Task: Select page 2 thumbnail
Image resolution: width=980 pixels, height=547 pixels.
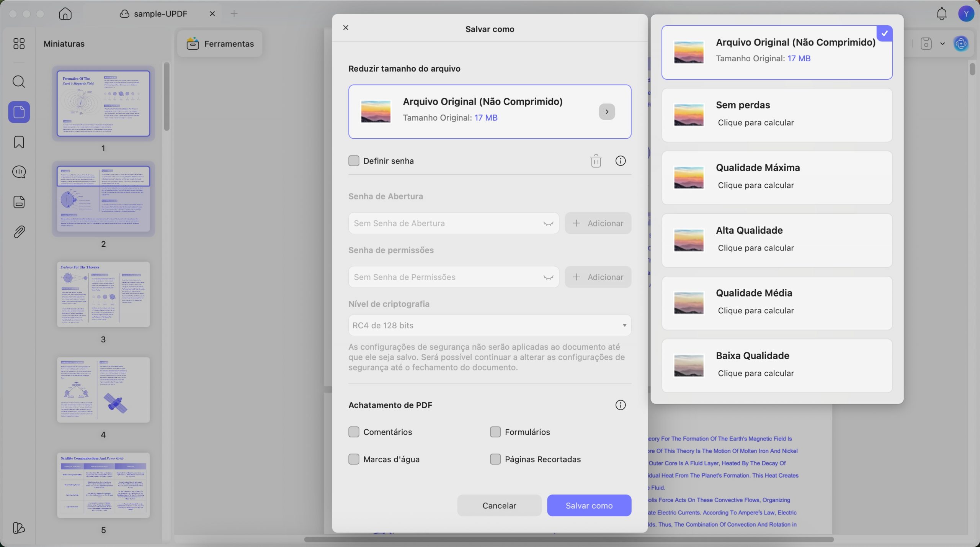Action: pos(103,199)
